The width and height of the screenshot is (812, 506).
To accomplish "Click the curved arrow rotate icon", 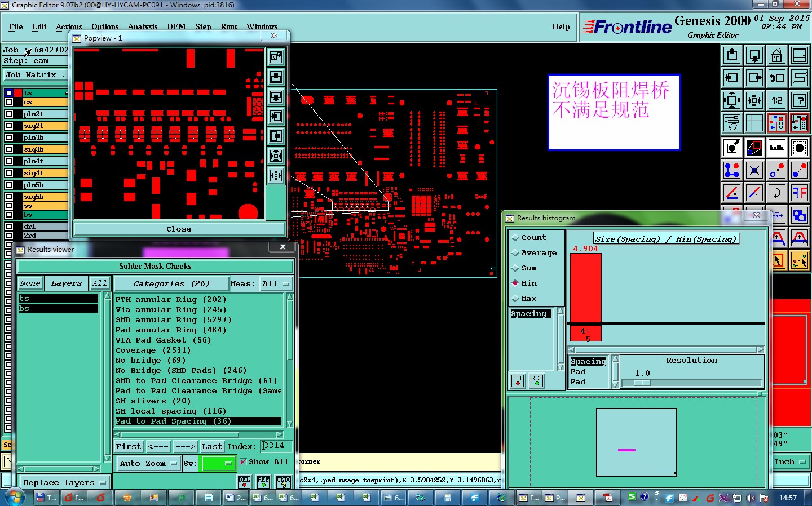I will point(777,193).
